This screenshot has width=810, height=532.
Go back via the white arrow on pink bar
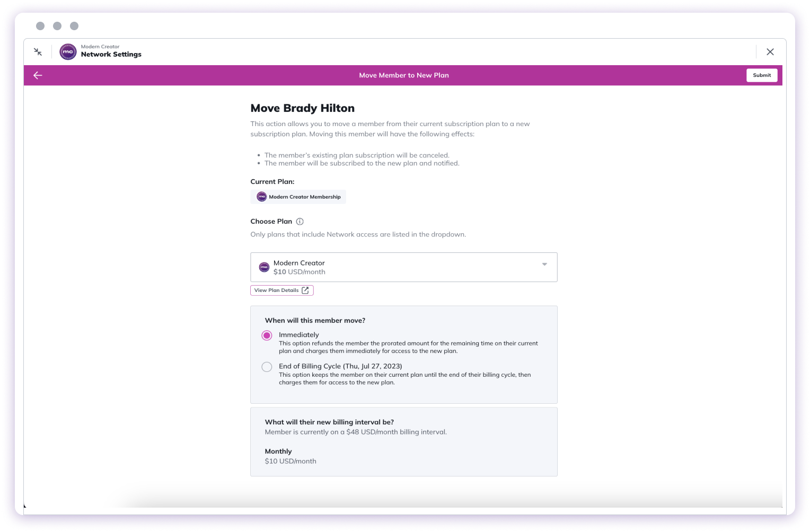(37, 75)
